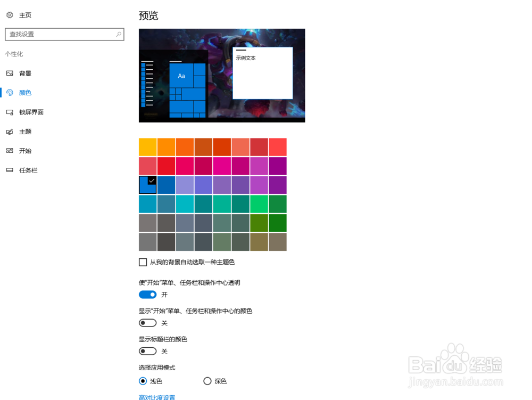Choose the orange swatch second in top row
Screen dimensions: 532x400
tap(166, 147)
